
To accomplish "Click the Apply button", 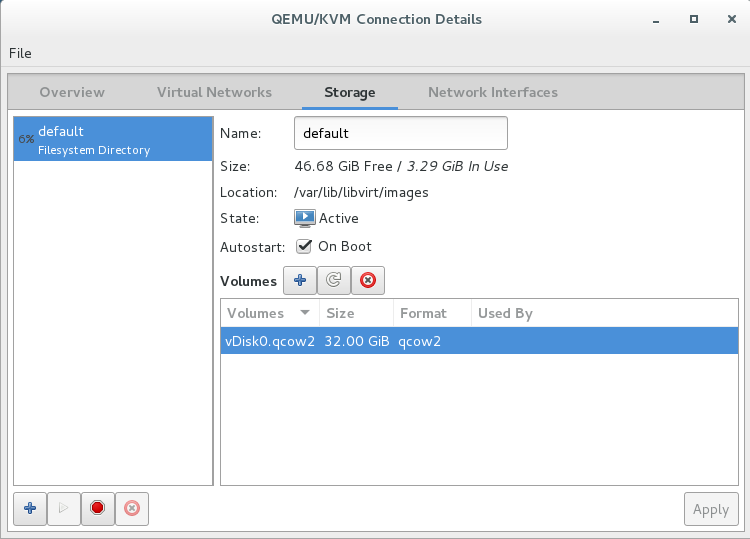I will pos(711,509).
